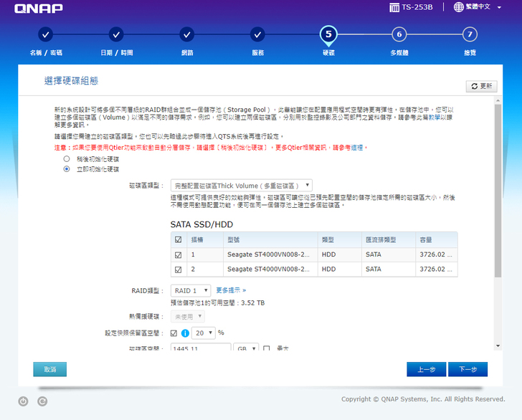Screen dimensions: 522x420
Task: Open the 20 percent snapshot dropdown
Action: point(204,333)
